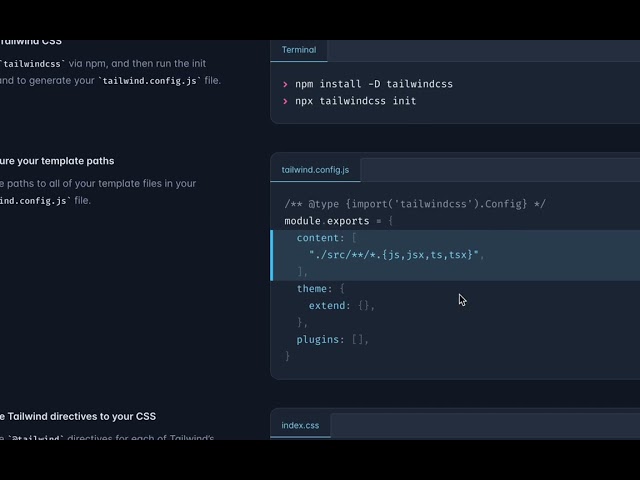Image resolution: width=640 pixels, height=480 pixels.
Task: Click the inline 'tailwind.config.js' code in install step
Action: [150, 81]
